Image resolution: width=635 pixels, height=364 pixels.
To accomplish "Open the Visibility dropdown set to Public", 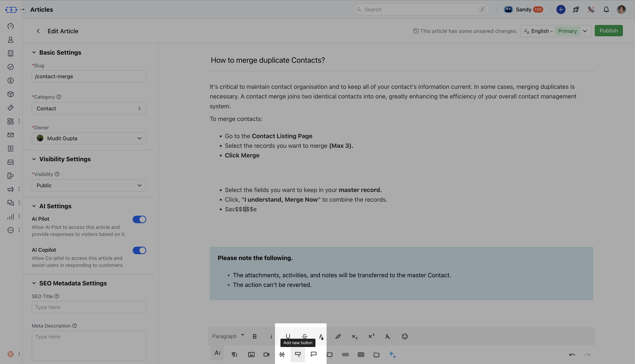I will [x=89, y=185].
